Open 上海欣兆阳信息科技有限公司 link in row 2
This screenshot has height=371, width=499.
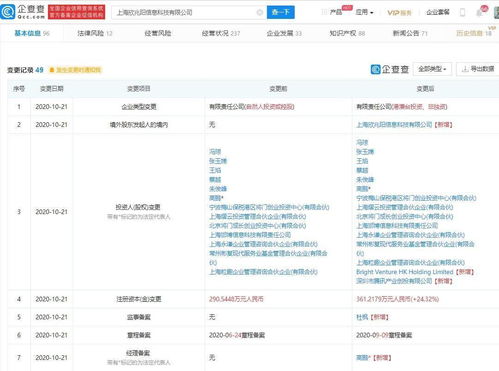point(394,125)
